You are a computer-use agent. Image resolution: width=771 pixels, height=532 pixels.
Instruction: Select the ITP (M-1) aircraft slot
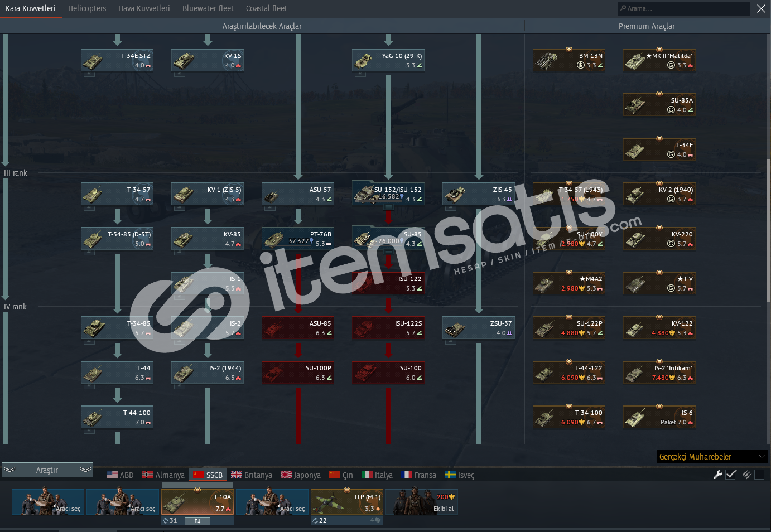(x=347, y=502)
